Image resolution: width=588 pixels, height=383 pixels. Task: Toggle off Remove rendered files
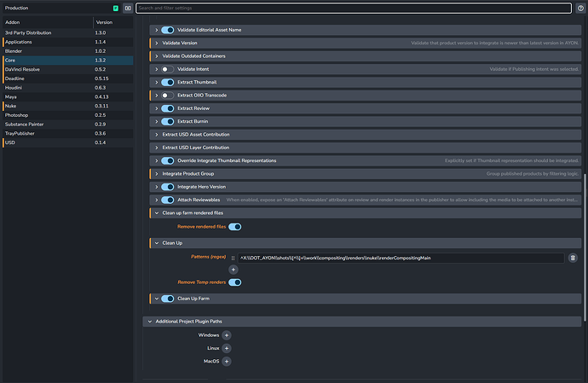click(x=234, y=227)
